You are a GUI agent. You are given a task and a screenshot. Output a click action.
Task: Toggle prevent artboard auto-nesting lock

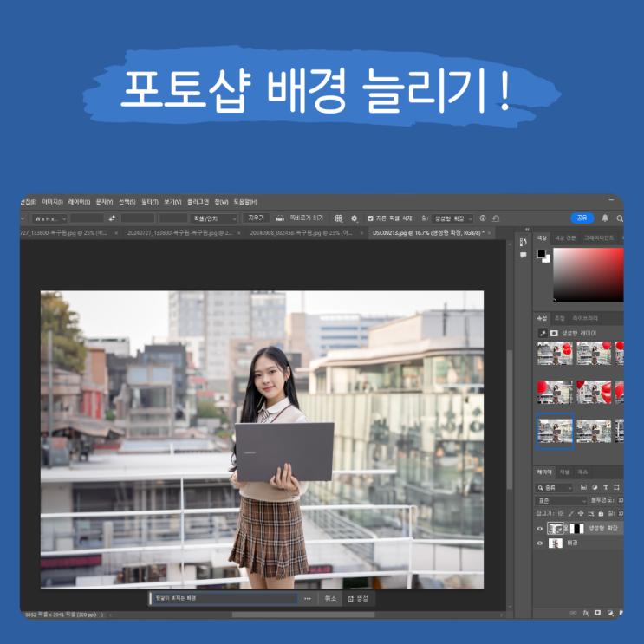tap(590, 513)
